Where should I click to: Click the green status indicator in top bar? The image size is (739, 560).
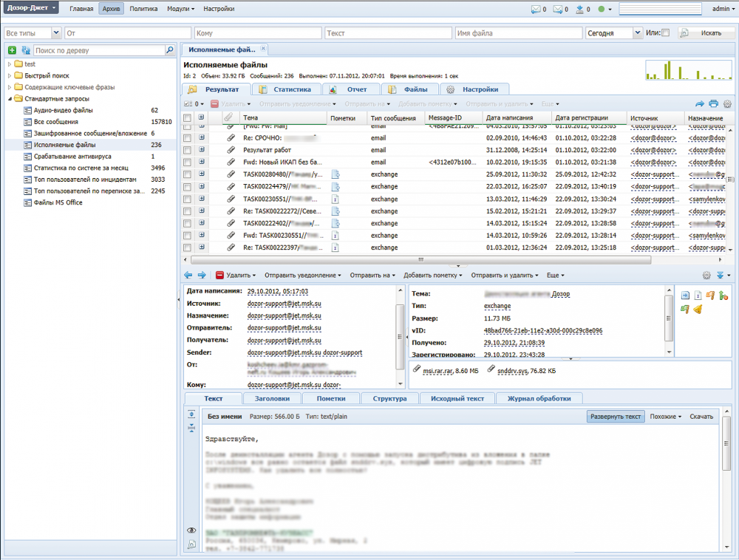coord(601,10)
